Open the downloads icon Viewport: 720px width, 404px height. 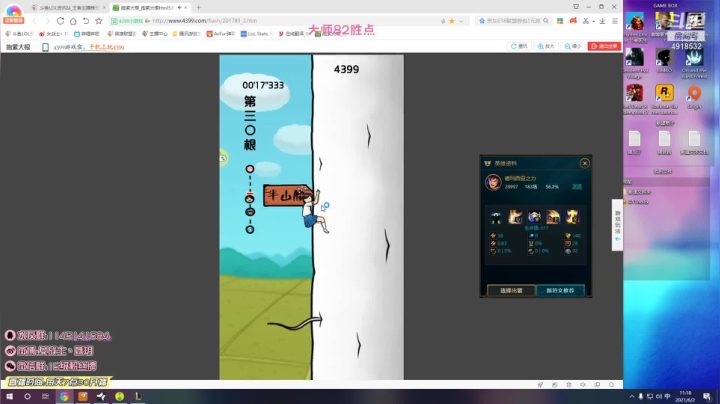pyautogui.click(x=602, y=21)
